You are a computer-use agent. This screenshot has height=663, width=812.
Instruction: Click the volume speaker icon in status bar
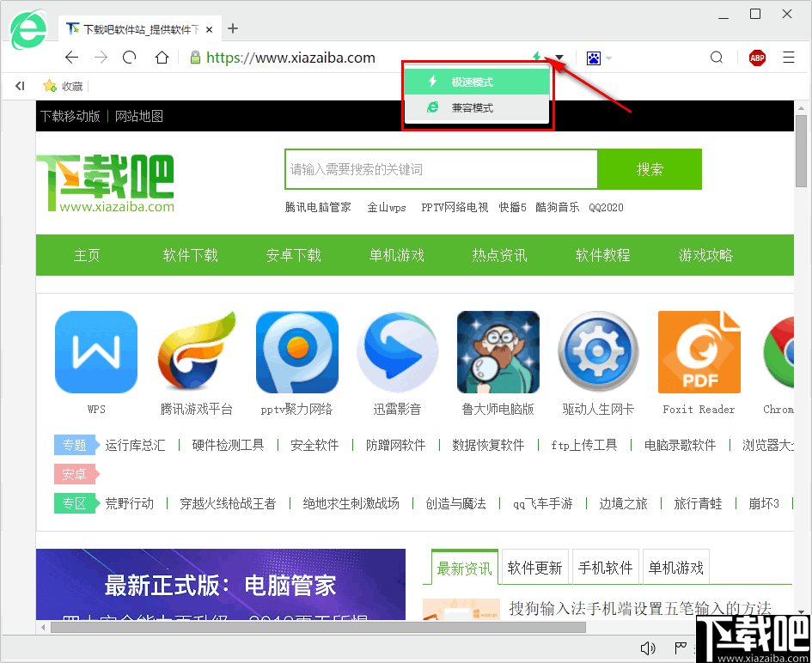pyautogui.click(x=648, y=648)
